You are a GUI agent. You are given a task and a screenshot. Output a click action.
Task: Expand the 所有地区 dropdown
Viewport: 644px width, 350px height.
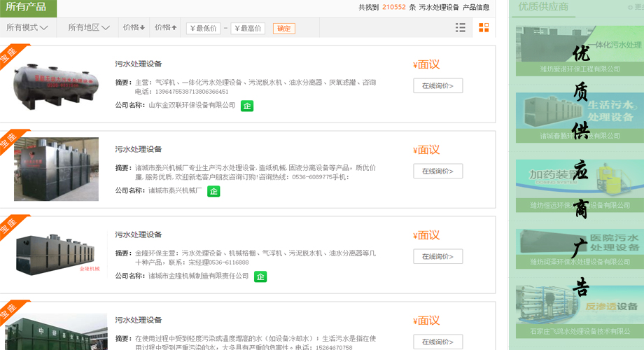(89, 28)
